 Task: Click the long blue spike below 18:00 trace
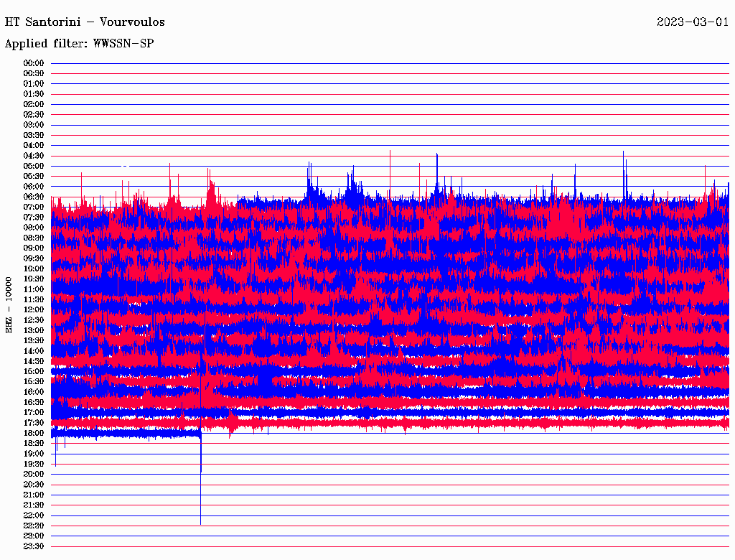pos(200,488)
